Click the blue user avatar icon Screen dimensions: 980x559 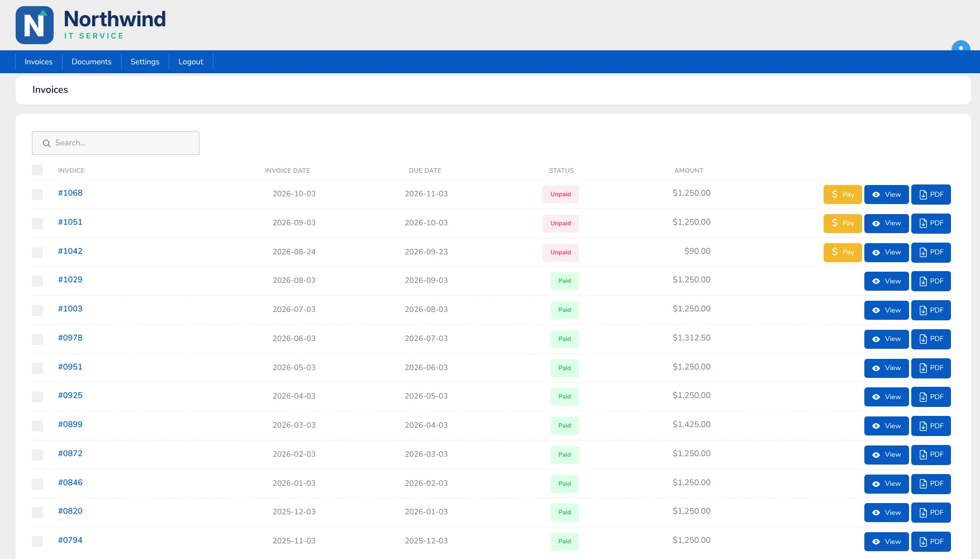coord(960,47)
